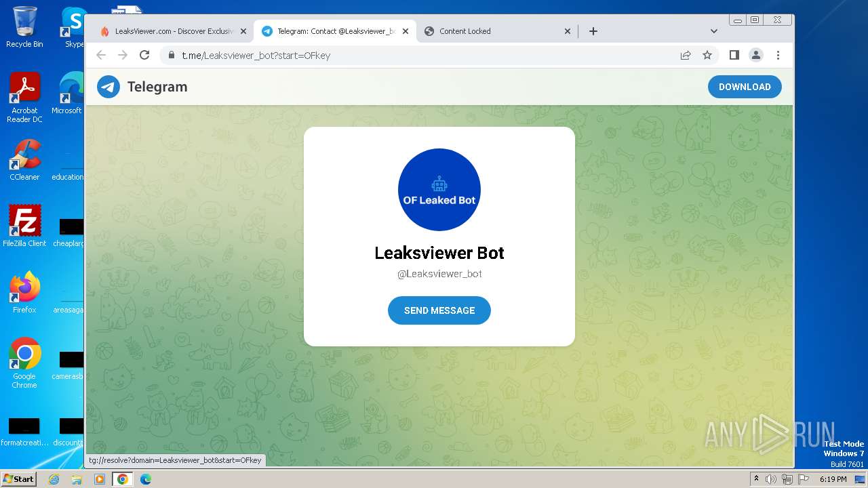Click the volume speaker tray icon
The height and width of the screenshot is (488, 868).
click(x=771, y=479)
